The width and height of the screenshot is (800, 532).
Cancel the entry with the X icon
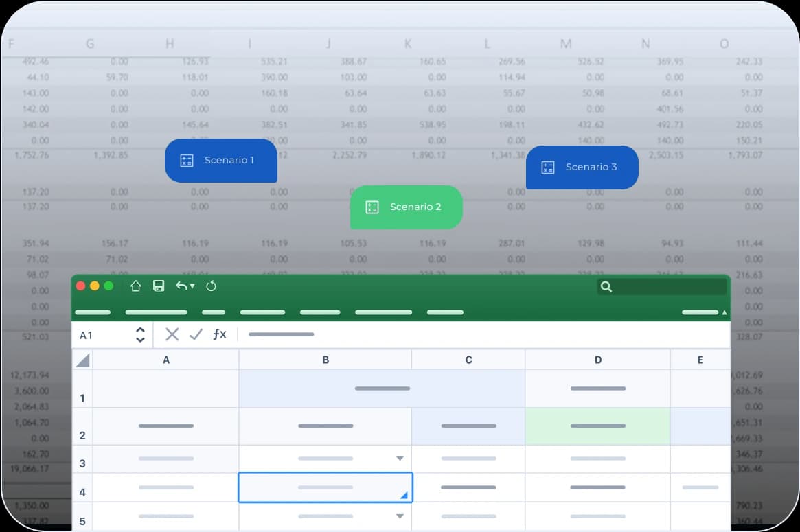pyautogui.click(x=172, y=334)
